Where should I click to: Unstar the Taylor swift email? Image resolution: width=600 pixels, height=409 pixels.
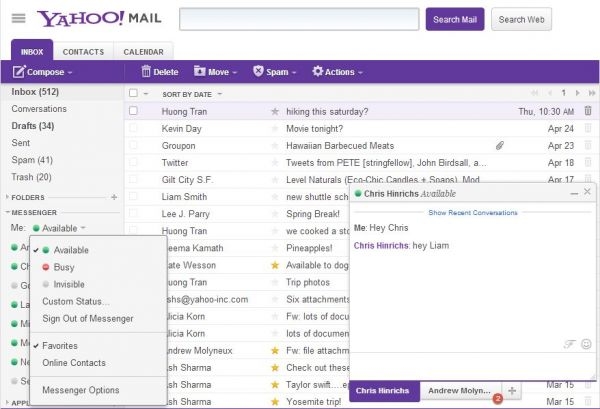(275, 385)
